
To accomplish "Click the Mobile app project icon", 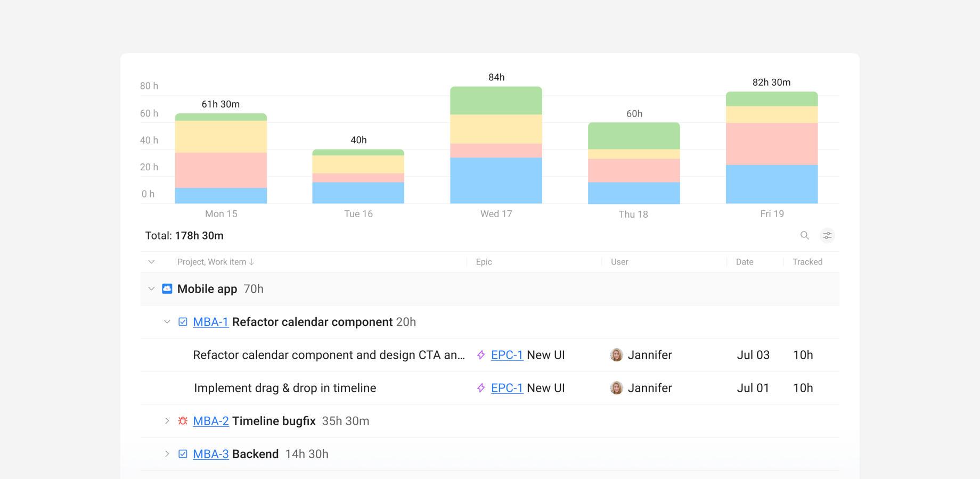I will click(x=167, y=288).
